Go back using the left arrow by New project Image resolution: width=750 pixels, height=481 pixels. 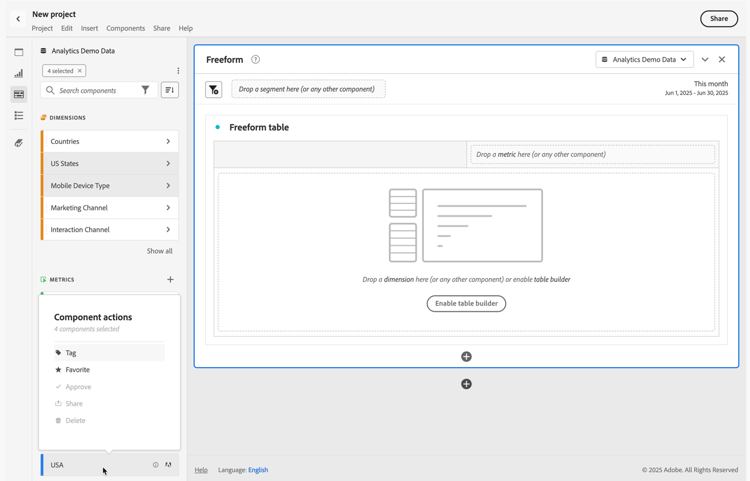pyautogui.click(x=18, y=19)
